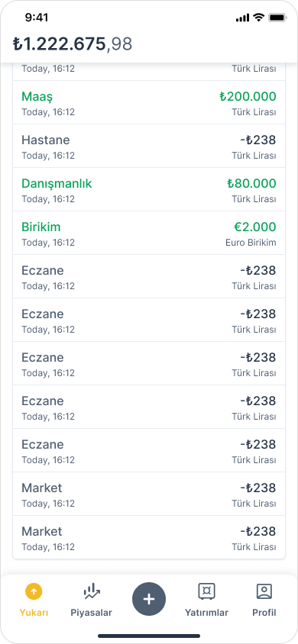Select the last Market transaction
Viewport: 298px width, 644px height.
pyautogui.click(x=149, y=538)
